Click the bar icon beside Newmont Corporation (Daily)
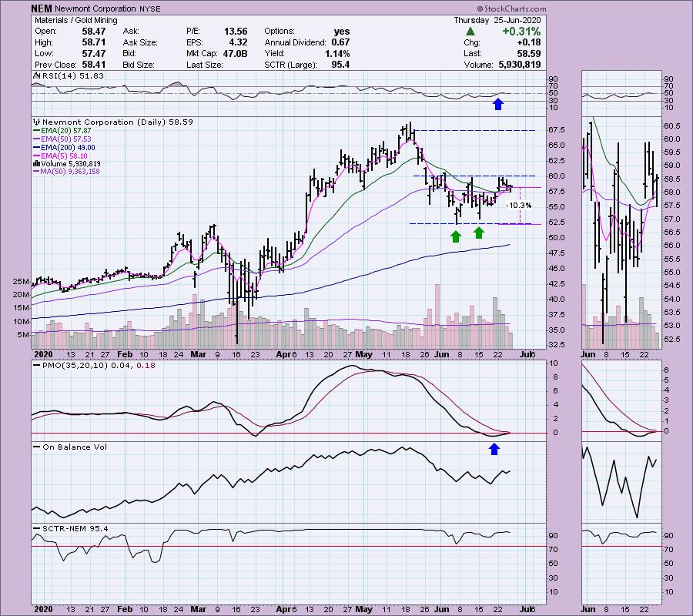 [x=37, y=122]
